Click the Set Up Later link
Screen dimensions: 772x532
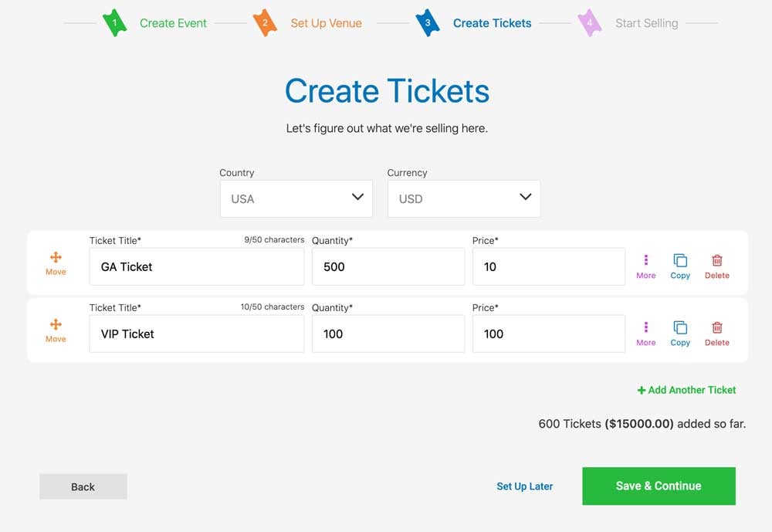tap(526, 486)
